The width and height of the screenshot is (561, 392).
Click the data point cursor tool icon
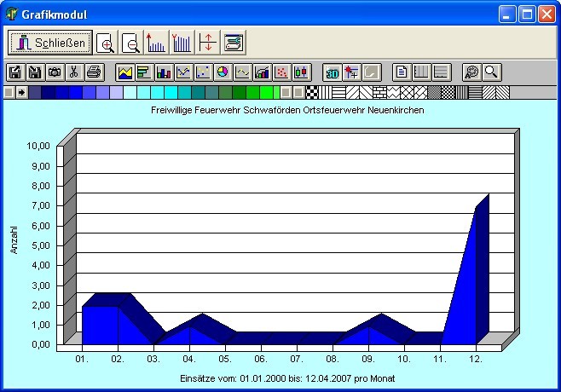[x=351, y=72]
